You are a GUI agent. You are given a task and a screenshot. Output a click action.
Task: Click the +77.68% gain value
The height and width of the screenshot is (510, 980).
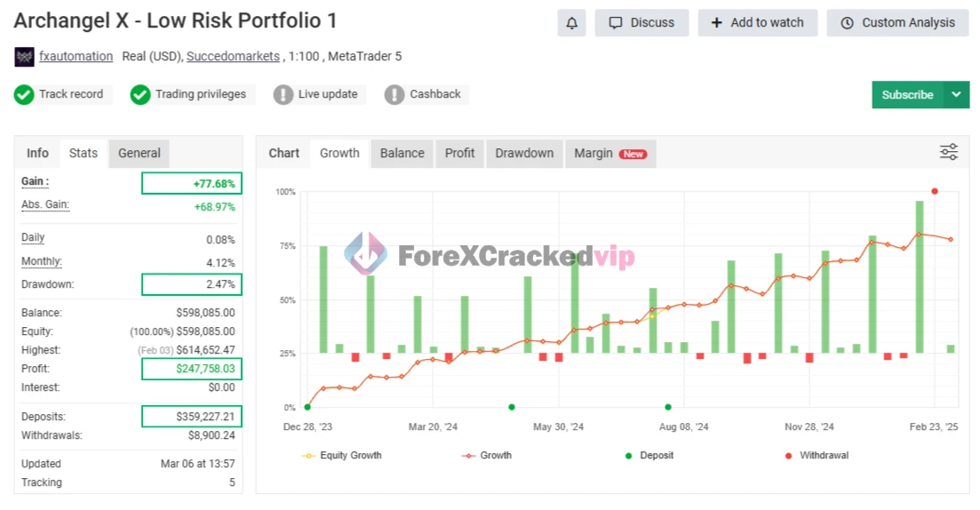pos(214,184)
